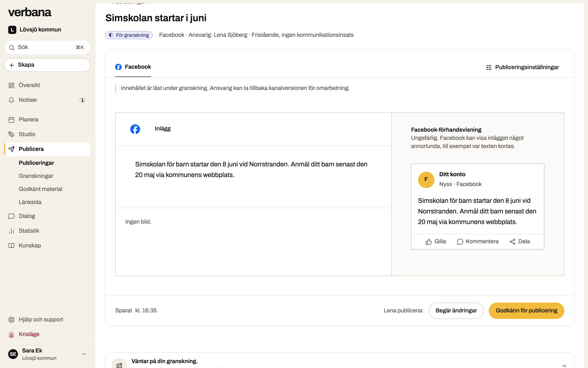588x368 pixels.
Task: Click the "Simskolan startar i juni" heading
Action: 156,18
